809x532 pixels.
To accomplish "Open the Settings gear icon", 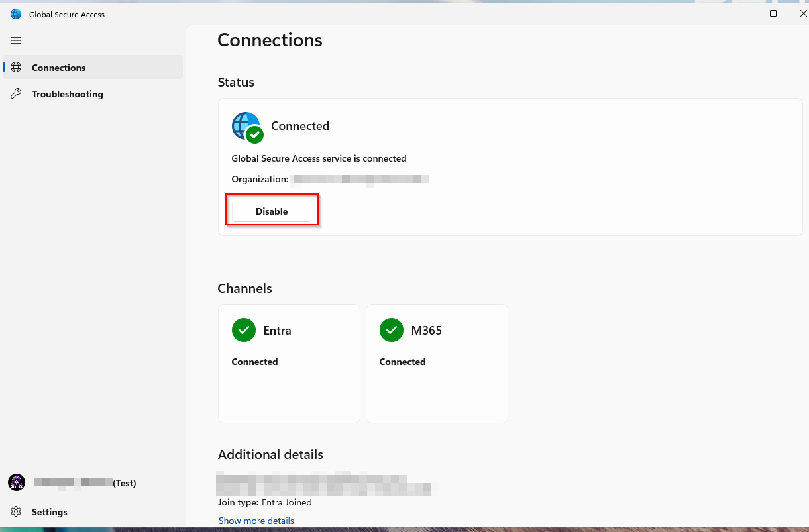I will 17,511.
